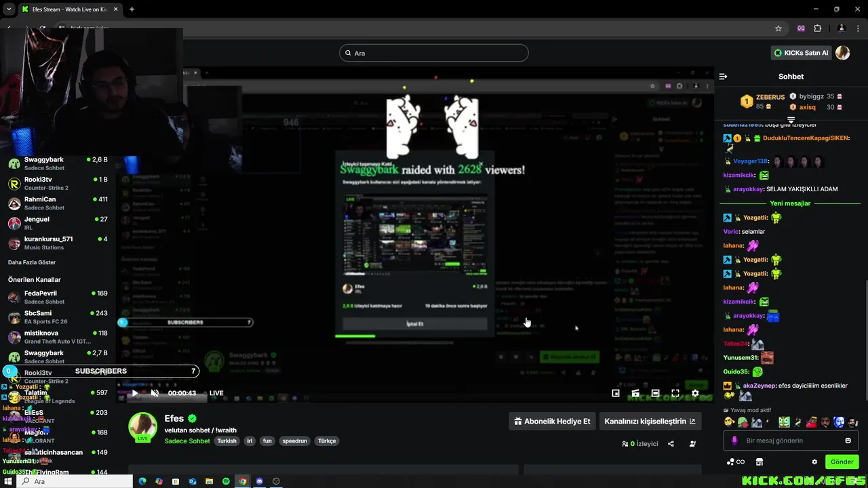Play the stream video
868x488 pixels.
[135, 393]
